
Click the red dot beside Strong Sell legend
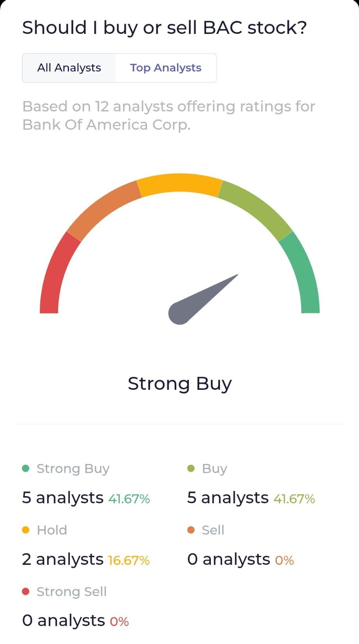pyautogui.click(x=26, y=591)
